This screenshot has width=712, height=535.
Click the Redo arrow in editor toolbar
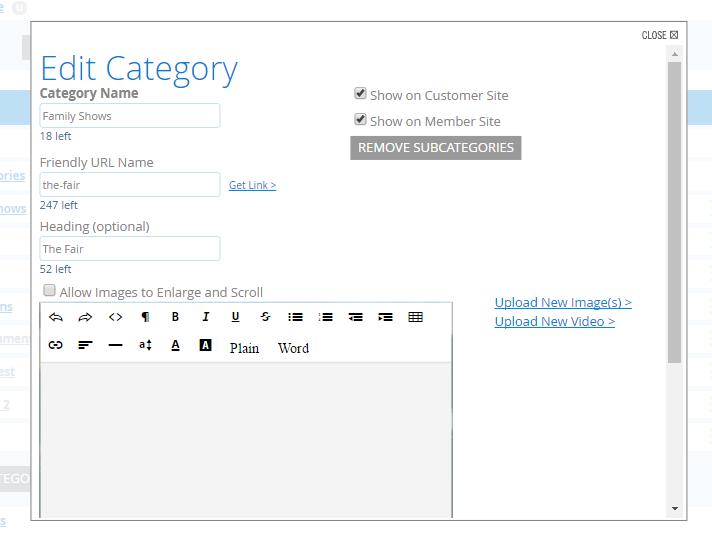(x=85, y=317)
